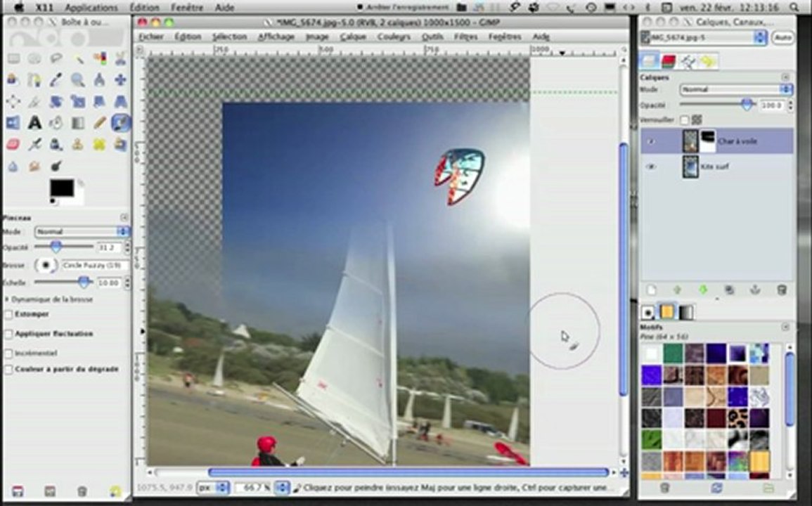This screenshot has width=812, height=506.
Task: Switch to the Channels tab in layers dock
Action: click(x=669, y=62)
